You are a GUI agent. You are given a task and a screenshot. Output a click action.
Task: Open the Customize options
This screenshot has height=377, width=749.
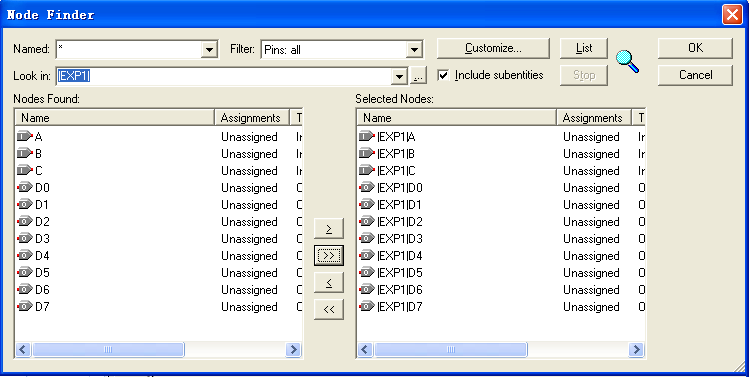(x=493, y=48)
